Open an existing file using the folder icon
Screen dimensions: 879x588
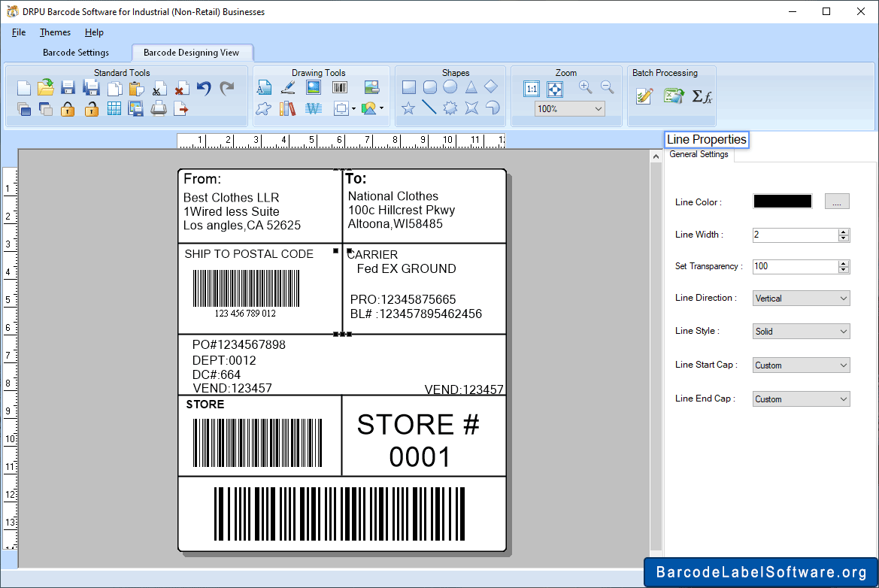(45, 87)
